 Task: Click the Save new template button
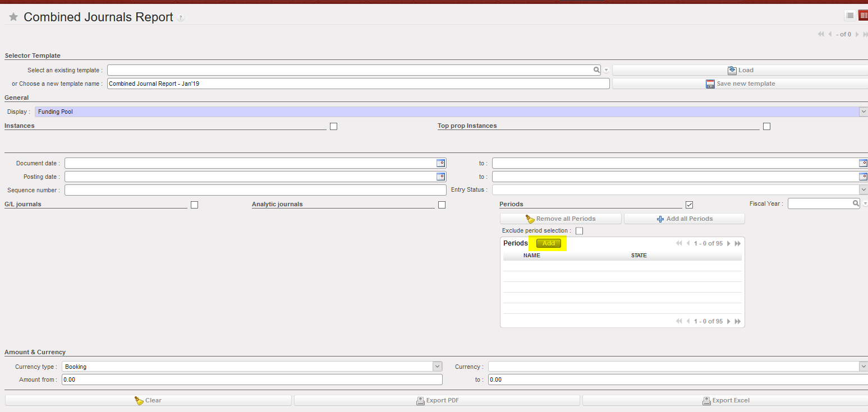(x=740, y=84)
